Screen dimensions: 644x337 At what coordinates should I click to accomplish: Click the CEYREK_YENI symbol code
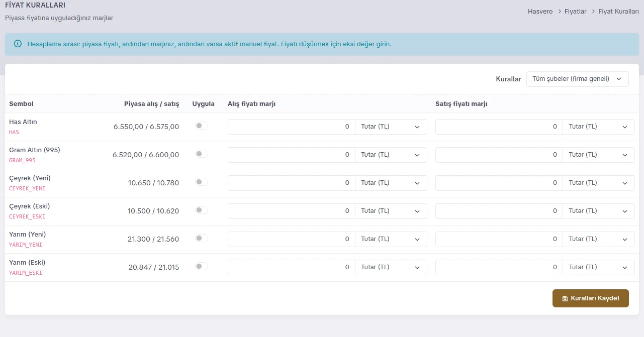28,189
